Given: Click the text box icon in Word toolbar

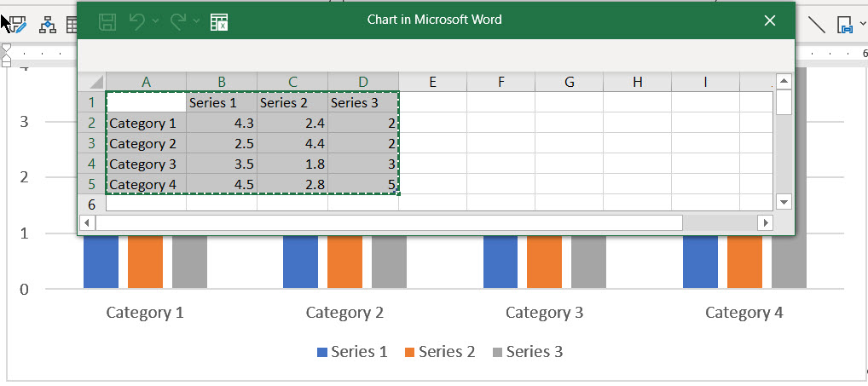Looking at the screenshot, I should click(844, 24).
